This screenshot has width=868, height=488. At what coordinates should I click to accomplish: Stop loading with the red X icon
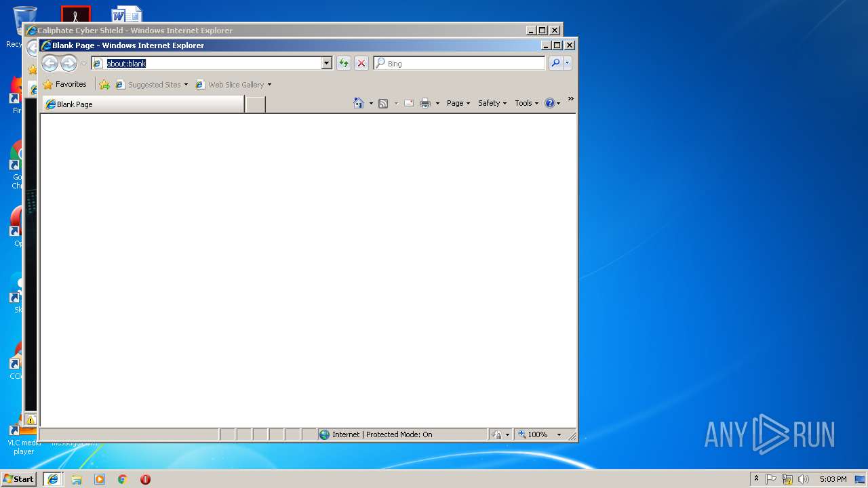click(361, 63)
